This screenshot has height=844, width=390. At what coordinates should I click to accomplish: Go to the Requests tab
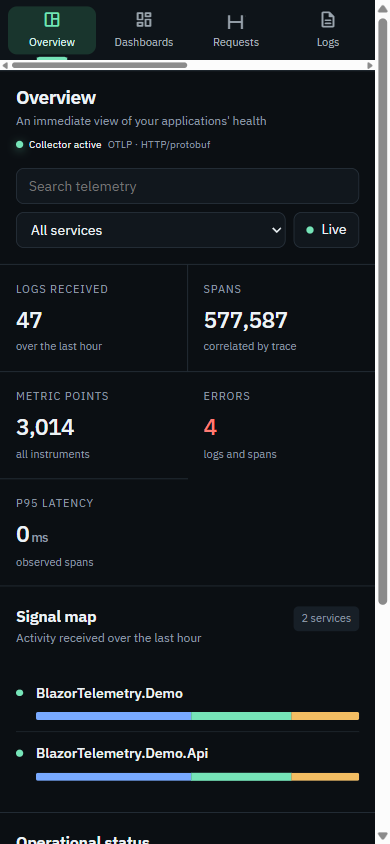[236, 30]
